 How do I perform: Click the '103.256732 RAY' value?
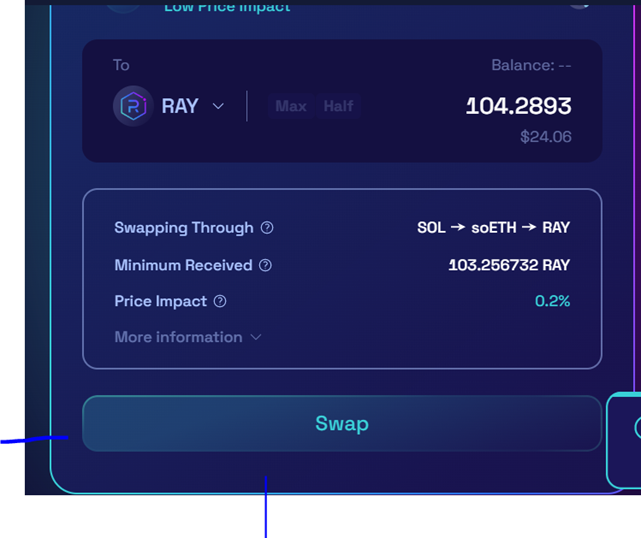pyautogui.click(x=509, y=265)
